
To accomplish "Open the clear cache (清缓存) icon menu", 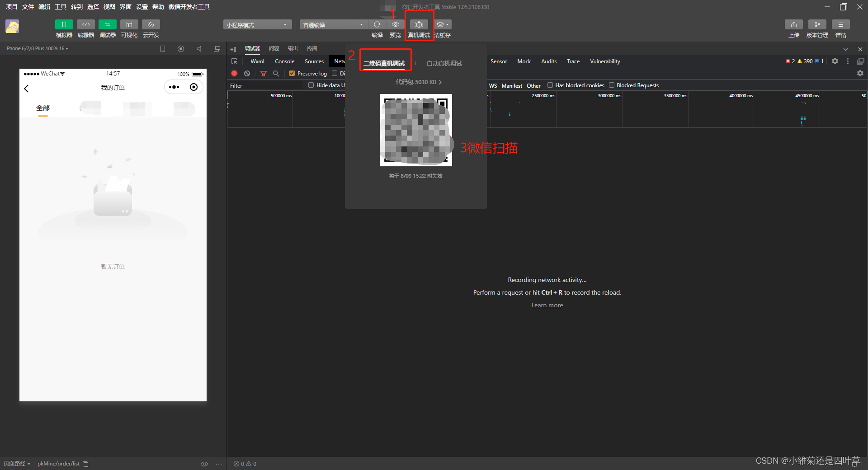I will click(443, 24).
